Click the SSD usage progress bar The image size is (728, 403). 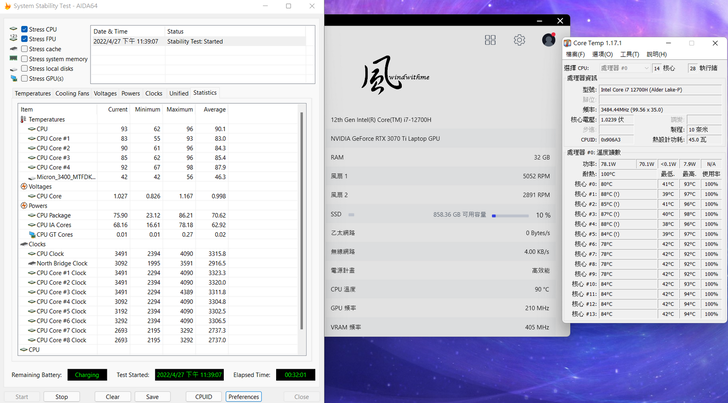click(511, 215)
